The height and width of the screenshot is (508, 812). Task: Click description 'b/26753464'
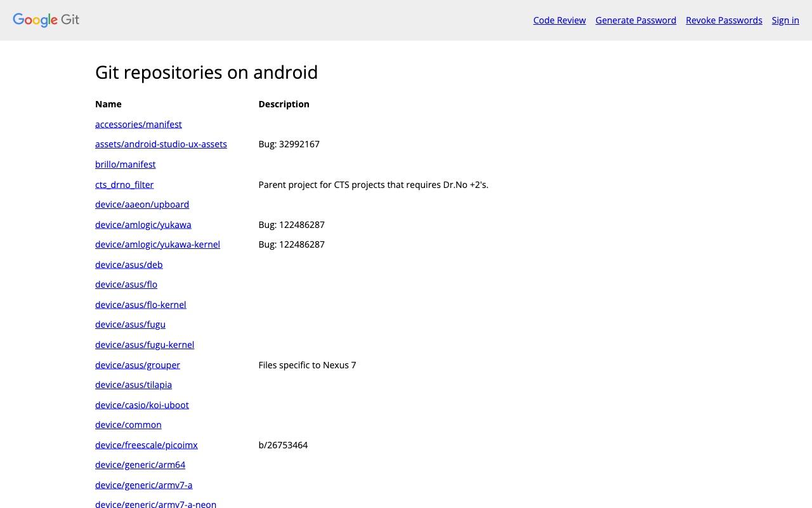283,445
